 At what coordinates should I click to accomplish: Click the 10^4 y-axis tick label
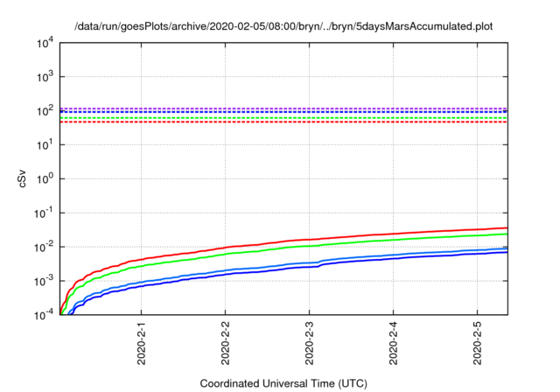[45, 44]
